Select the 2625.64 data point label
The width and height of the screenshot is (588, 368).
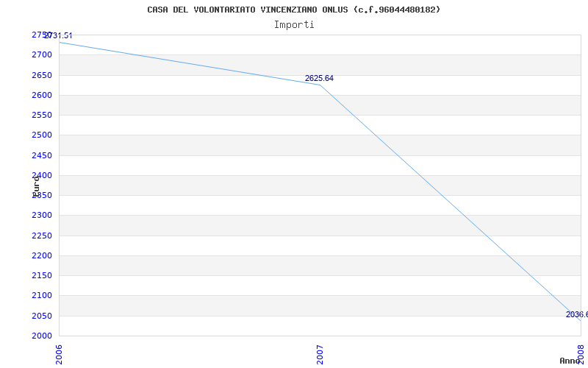319,79
